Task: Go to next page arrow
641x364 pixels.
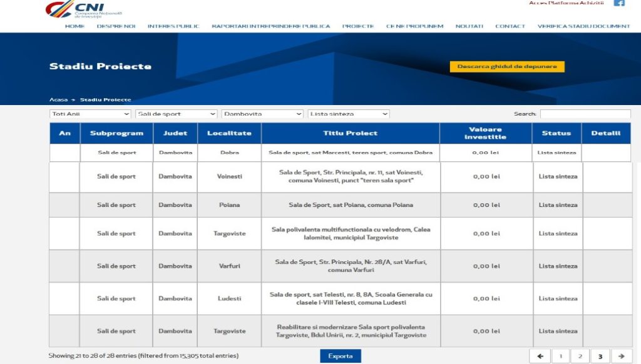Action: 620,356
